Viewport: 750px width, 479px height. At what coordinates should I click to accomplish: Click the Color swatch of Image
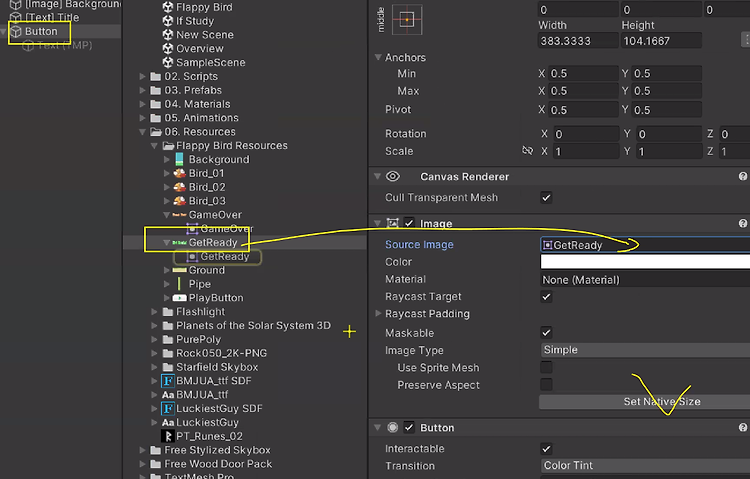[x=645, y=262]
